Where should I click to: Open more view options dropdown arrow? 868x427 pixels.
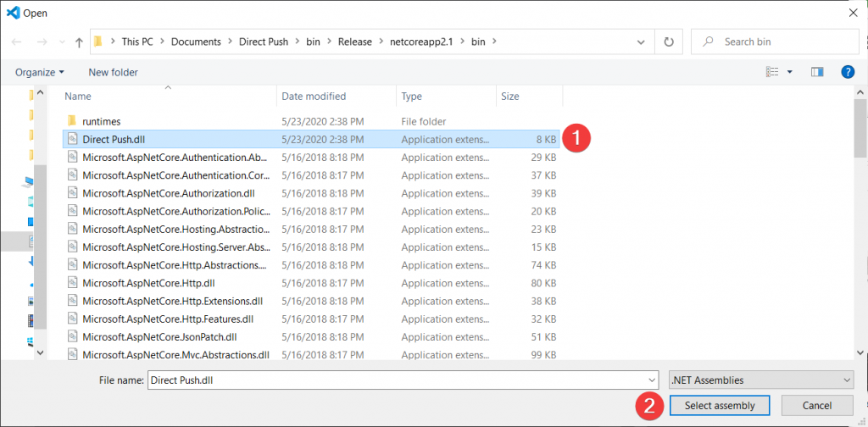789,72
